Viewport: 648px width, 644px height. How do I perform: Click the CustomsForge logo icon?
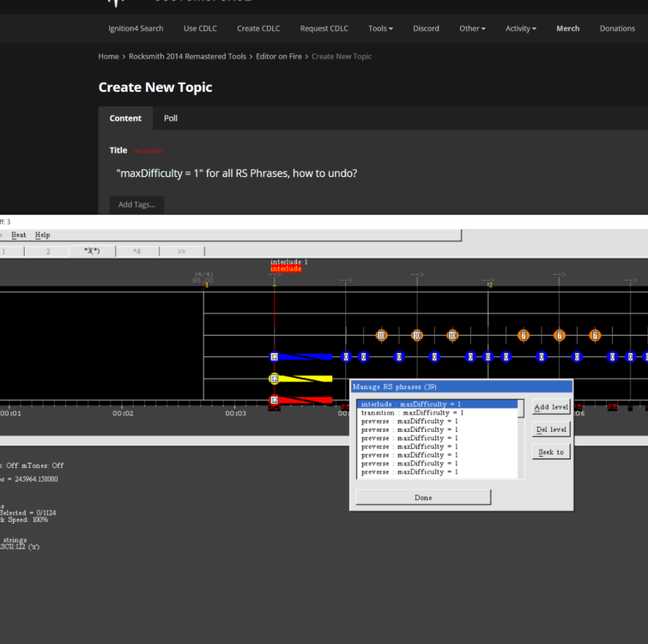pyautogui.click(x=117, y=3)
